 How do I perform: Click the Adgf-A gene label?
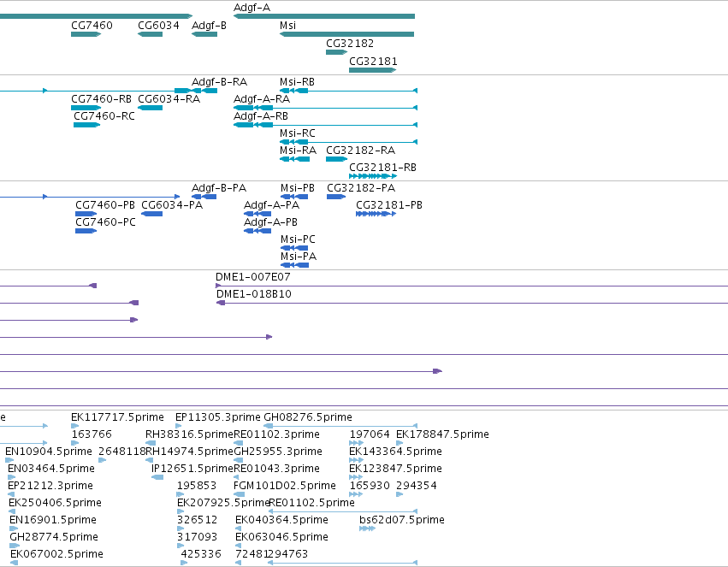(252, 8)
